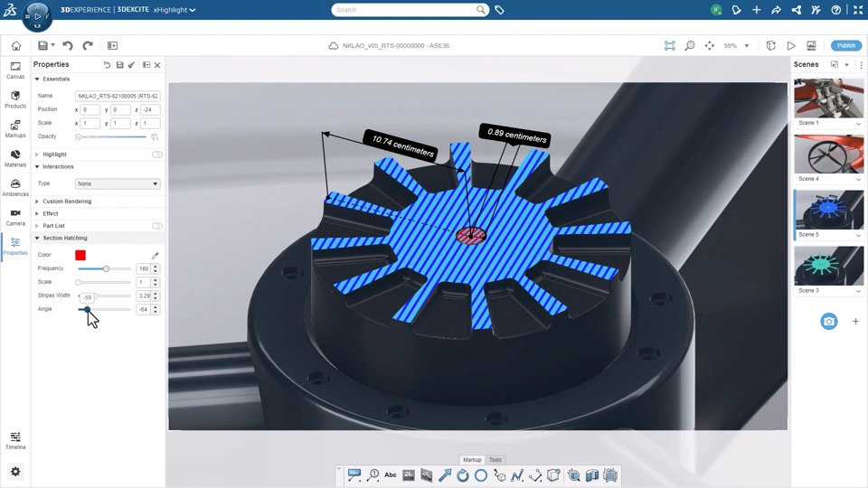Select the circle markup tool
This screenshot has height=488, width=868.
pos(481,474)
